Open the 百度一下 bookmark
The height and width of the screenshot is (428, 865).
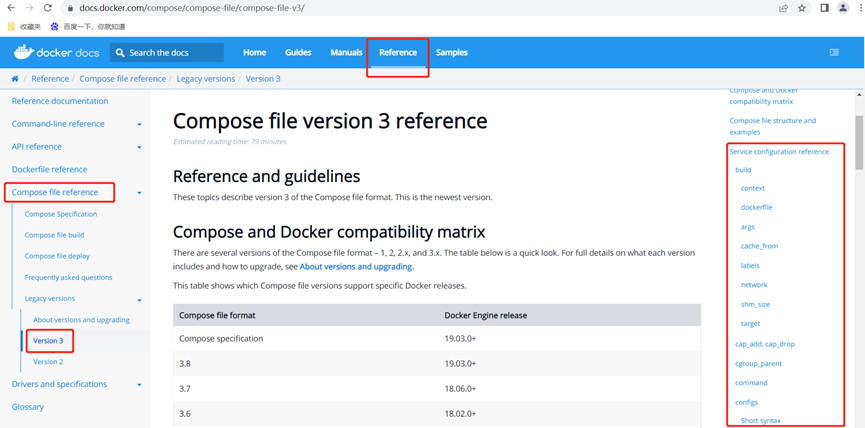(88, 26)
